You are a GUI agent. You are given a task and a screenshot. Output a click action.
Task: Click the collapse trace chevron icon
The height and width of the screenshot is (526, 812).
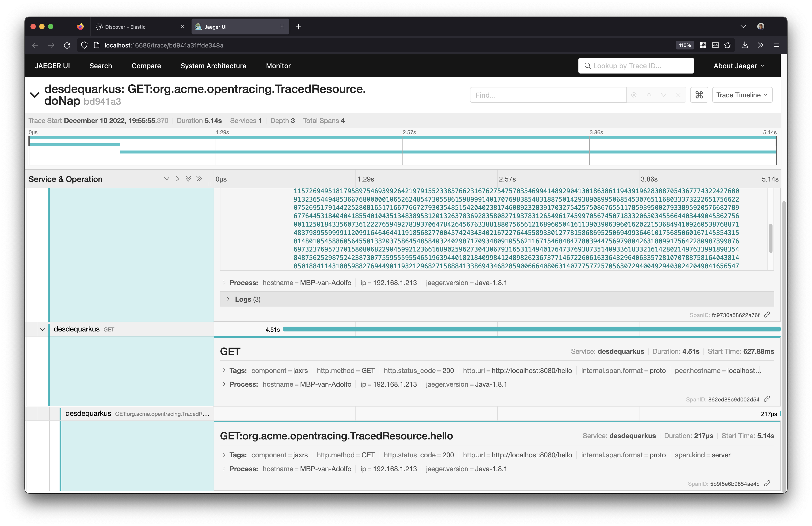[x=34, y=94]
